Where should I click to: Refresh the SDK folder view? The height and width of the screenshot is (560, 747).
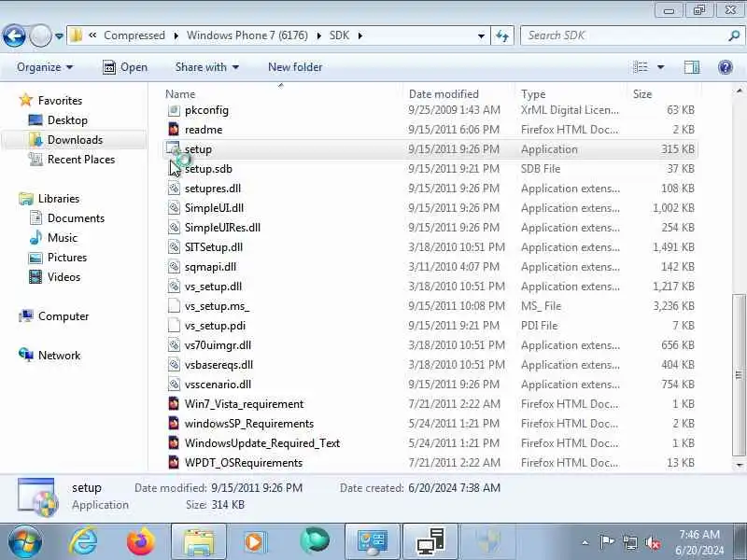coord(502,35)
